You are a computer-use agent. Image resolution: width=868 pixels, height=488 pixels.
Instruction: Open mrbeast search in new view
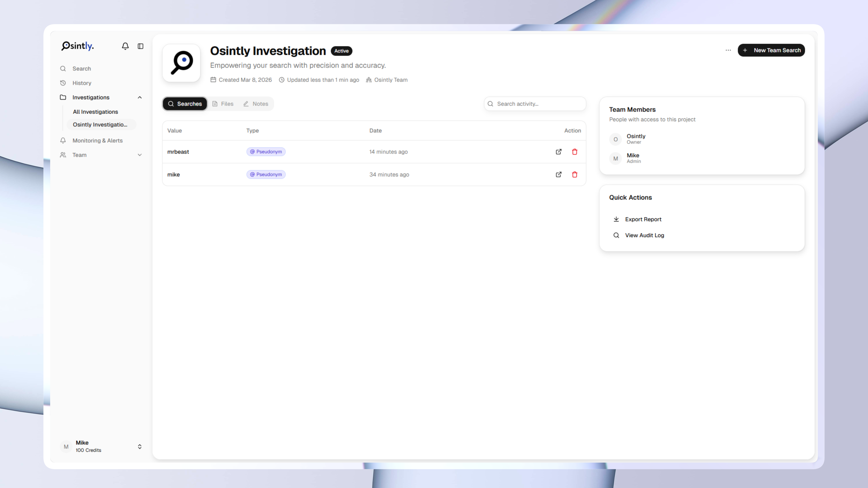558,152
